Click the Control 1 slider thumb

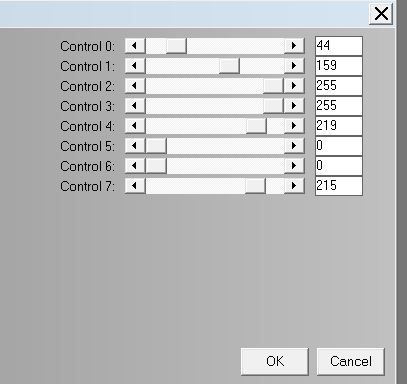(x=229, y=66)
